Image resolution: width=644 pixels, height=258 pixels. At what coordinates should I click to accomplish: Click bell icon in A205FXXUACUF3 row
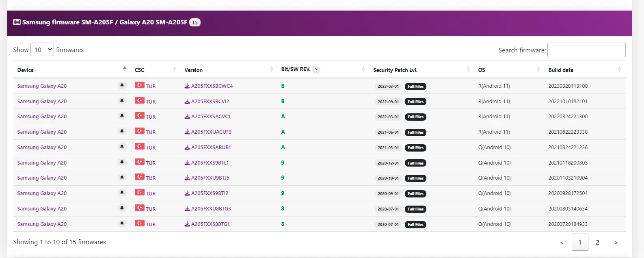tap(122, 131)
